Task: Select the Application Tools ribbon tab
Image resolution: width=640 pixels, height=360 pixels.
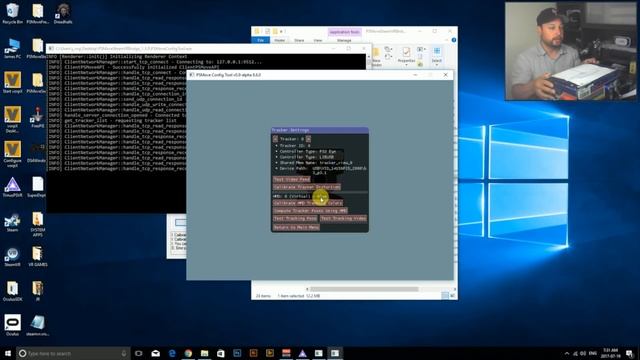Action: tap(344, 32)
